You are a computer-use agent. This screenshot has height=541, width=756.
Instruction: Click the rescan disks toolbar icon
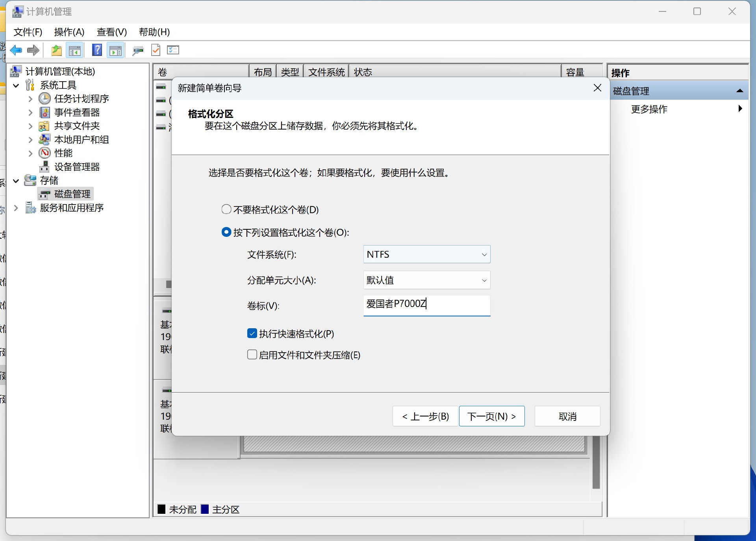(x=138, y=50)
